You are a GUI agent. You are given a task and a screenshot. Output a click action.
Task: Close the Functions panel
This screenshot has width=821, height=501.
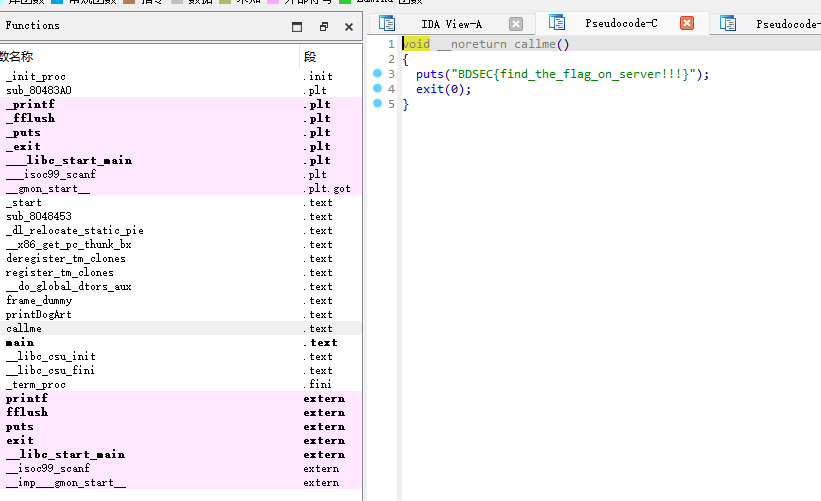349,27
